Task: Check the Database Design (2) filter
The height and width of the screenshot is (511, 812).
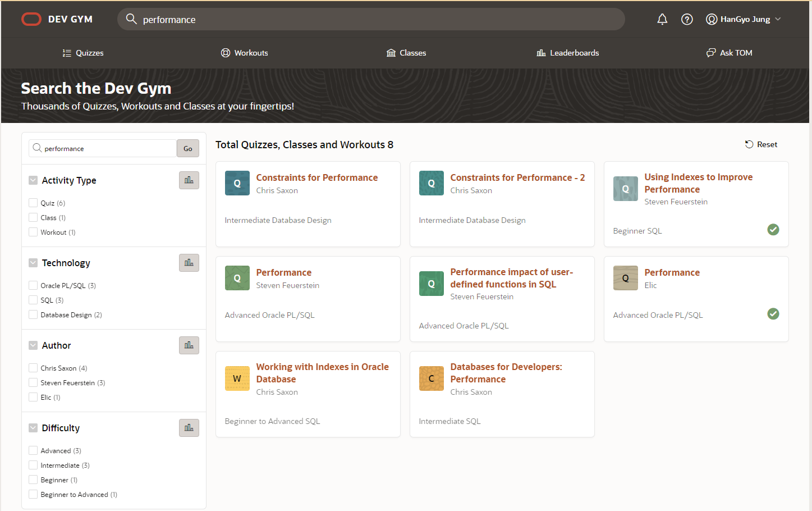Action: click(x=33, y=314)
